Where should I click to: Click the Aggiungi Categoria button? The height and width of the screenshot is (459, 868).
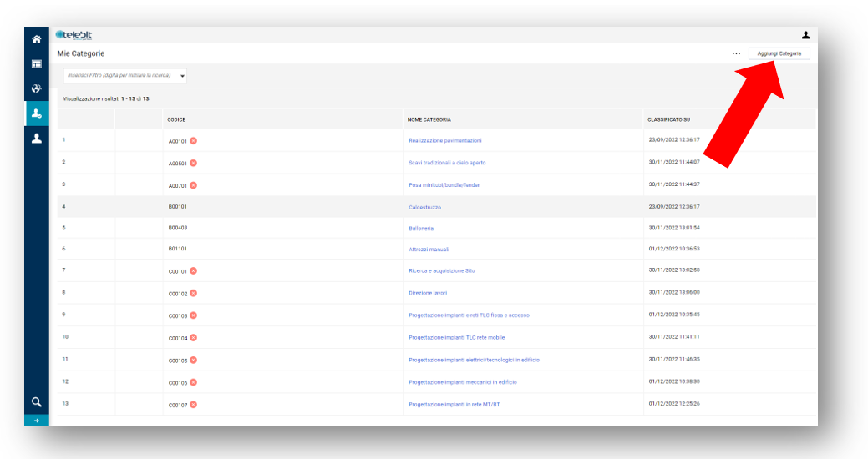point(779,53)
